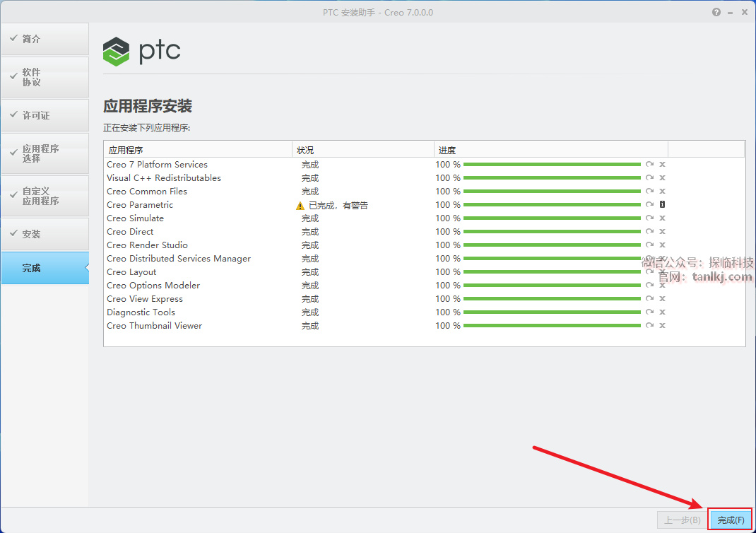Go to 自定义应用程序 step in sidebar

coord(45,196)
